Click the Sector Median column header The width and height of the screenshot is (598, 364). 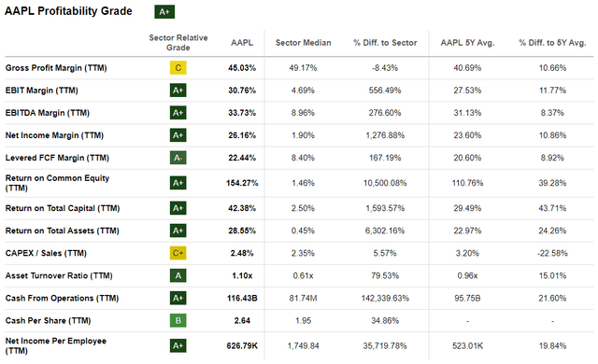pyautogui.click(x=303, y=43)
